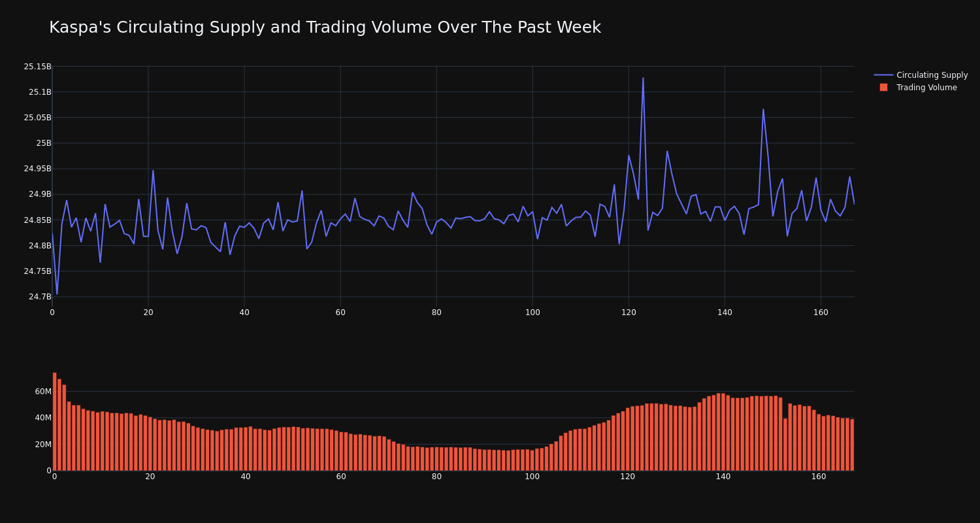The image size is (980, 523).
Task: Click the first tallest trading volume bar
Action: coord(54,422)
